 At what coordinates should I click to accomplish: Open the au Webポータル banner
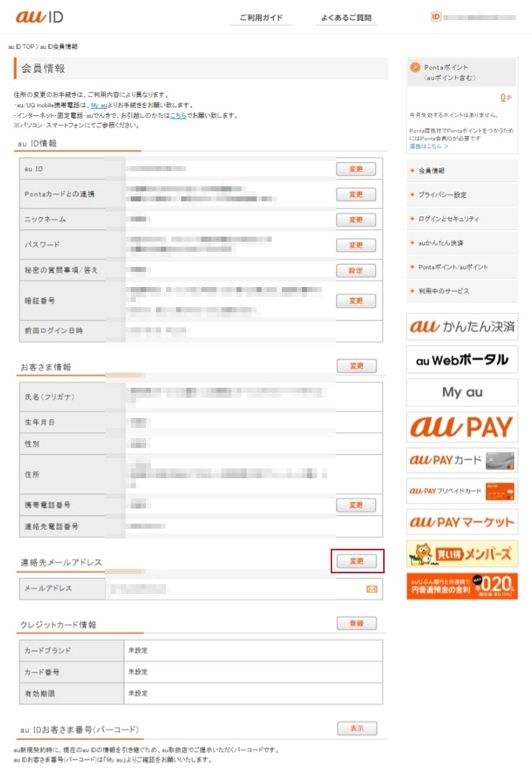pyautogui.click(x=462, y=360)
